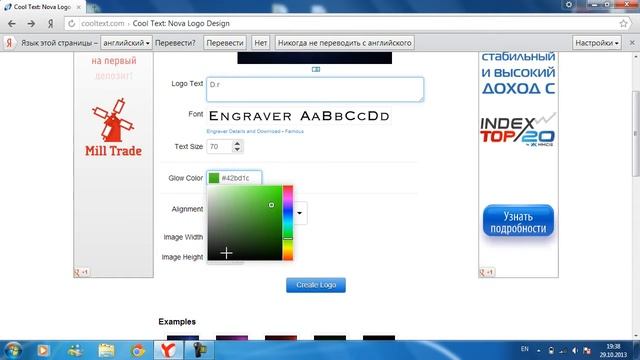Image resolution: width=640 pixels, height=360 pixels.
Task: Open the Action Center flag icon
Action: 587,351
